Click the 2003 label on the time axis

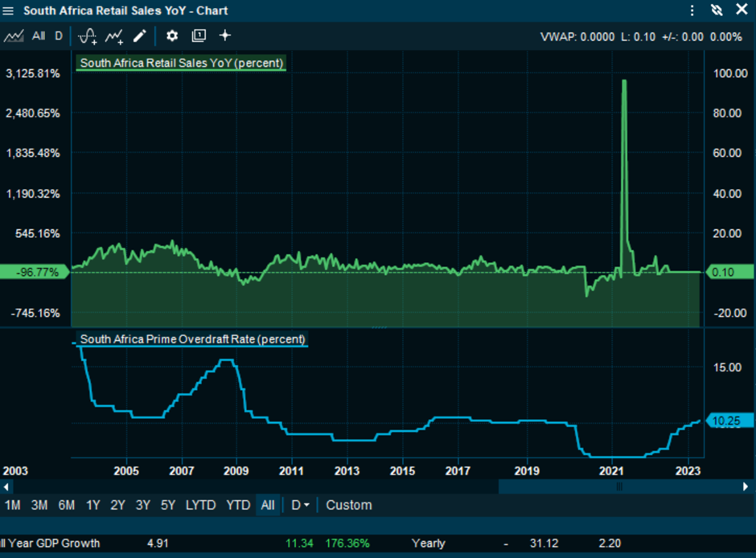(15, 471)
